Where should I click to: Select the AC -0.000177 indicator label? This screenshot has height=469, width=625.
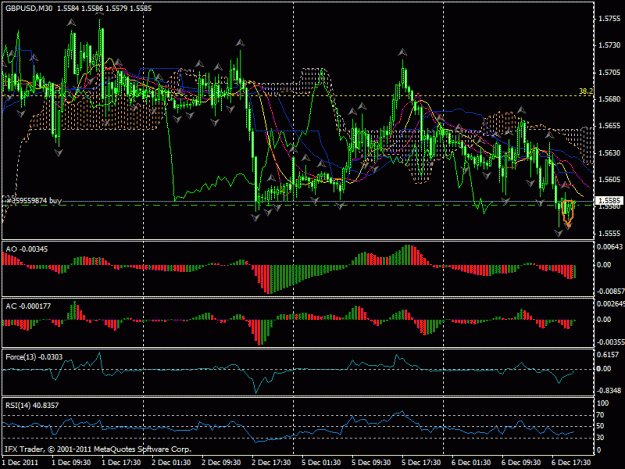click(x=28, y=306)
